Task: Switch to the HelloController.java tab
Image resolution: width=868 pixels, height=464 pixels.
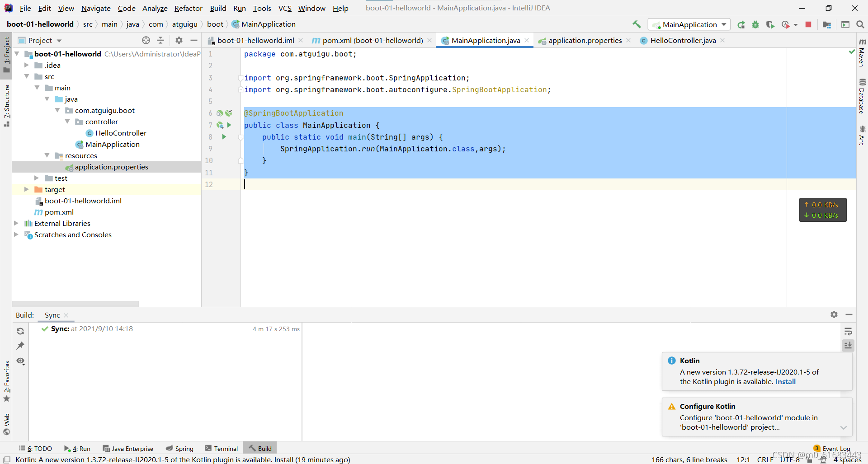Action: [682, 40]
